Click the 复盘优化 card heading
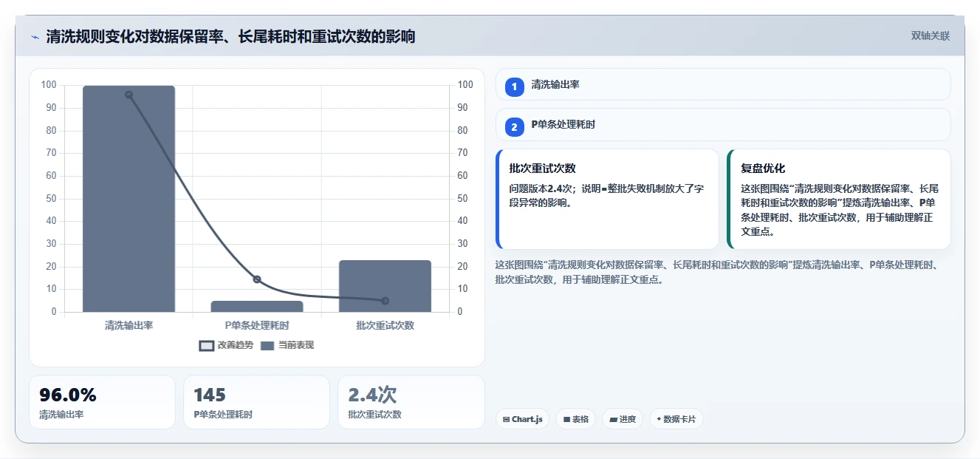Viewport: 980px width, 459px height. 763,169
